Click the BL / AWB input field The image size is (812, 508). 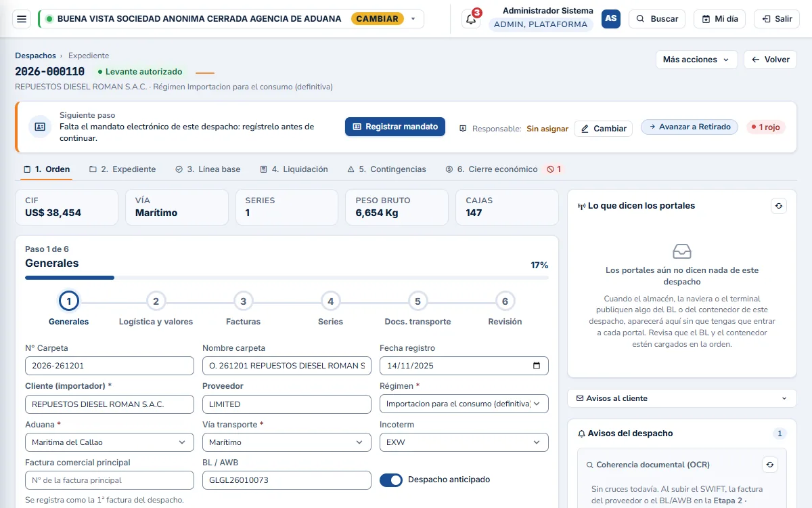[x=287, y=480]
